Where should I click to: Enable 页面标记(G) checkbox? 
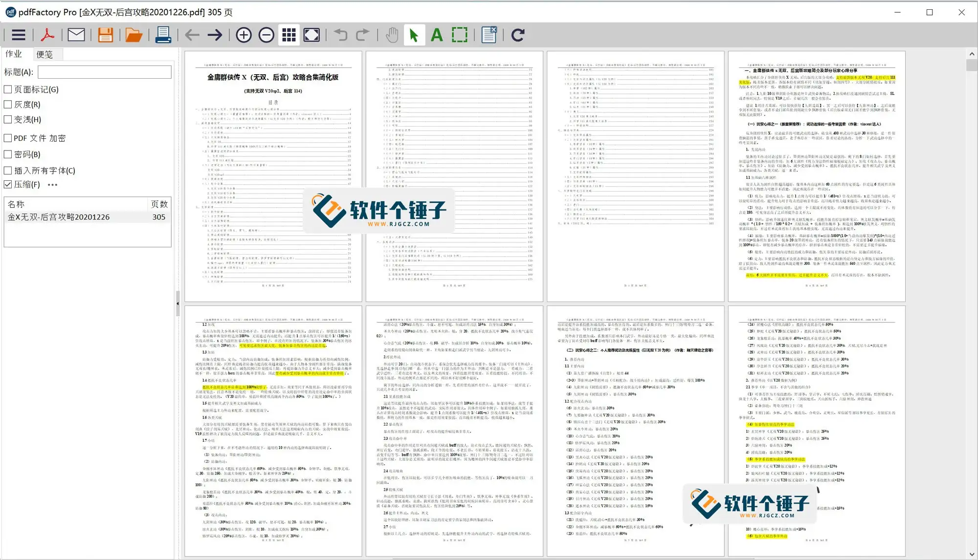click(x=8, y=89)
